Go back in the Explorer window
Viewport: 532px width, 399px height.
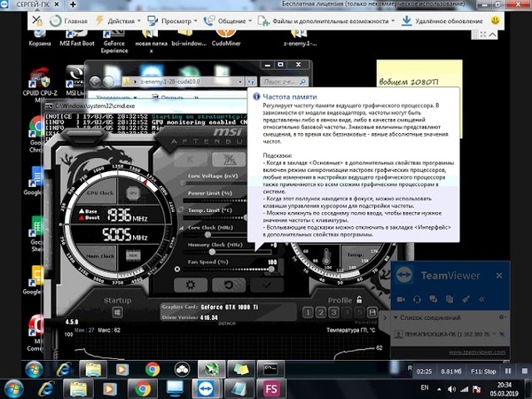pos(95,82)
